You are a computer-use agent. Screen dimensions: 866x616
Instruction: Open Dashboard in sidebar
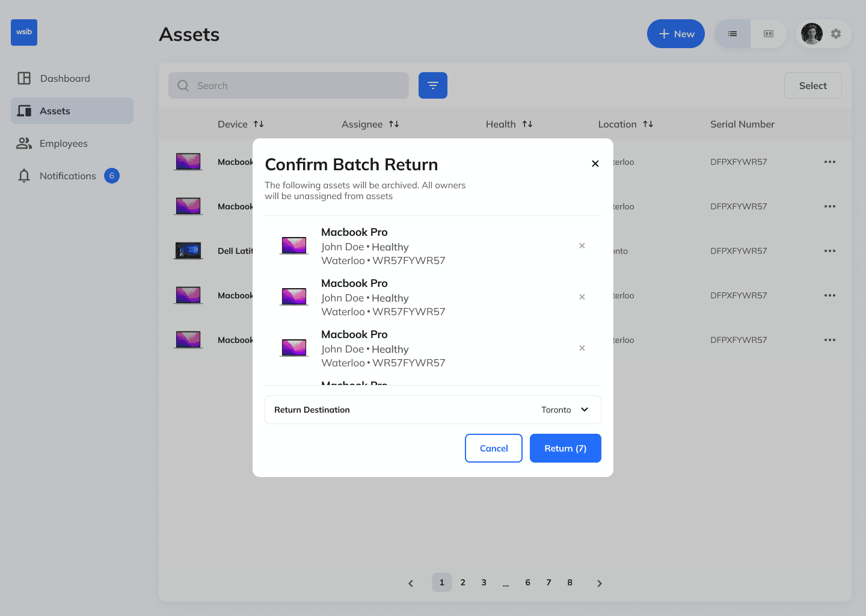tap(72, 78)
